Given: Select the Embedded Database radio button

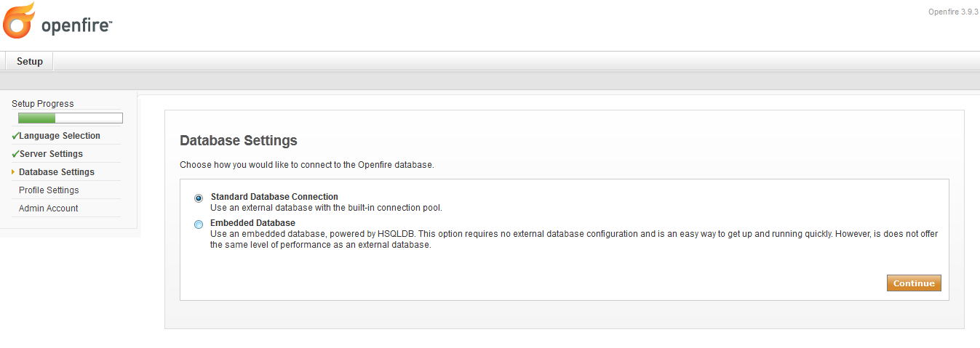Looking at the screenshot, I should pos(199,224).
